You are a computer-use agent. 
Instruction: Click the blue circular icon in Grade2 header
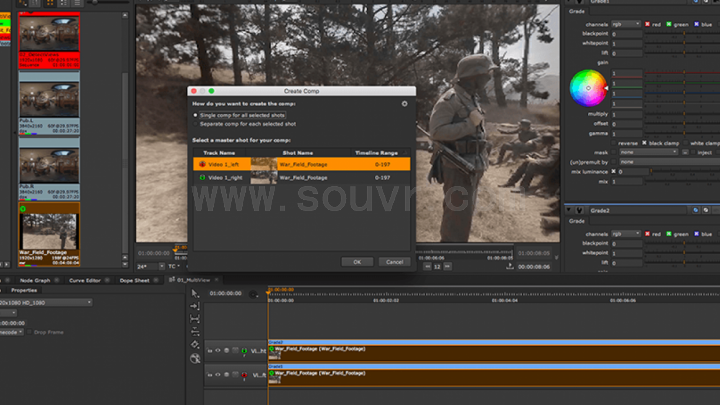(x=696, y=210)
